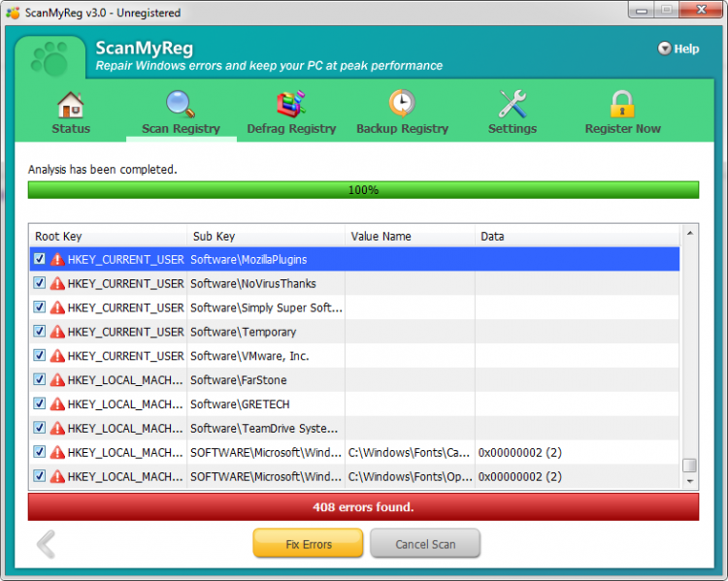The height and width of the screenshot is (581, 728).
Task: Click the list scrollbar up arrow
Action: (690, 233)
